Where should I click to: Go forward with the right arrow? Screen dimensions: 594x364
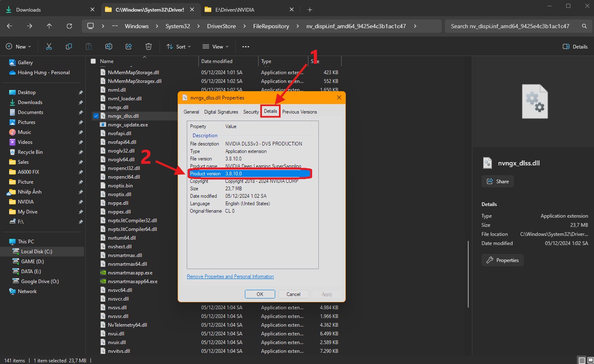coord(29,26)
